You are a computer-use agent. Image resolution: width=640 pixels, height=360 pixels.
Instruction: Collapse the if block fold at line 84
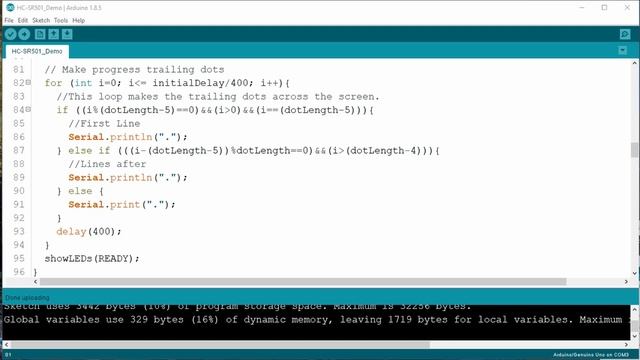(28, 109)
